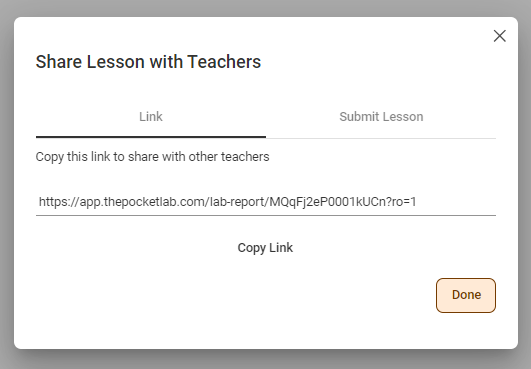Click the 'Copy this link to share' instruction text

point(152,157)
